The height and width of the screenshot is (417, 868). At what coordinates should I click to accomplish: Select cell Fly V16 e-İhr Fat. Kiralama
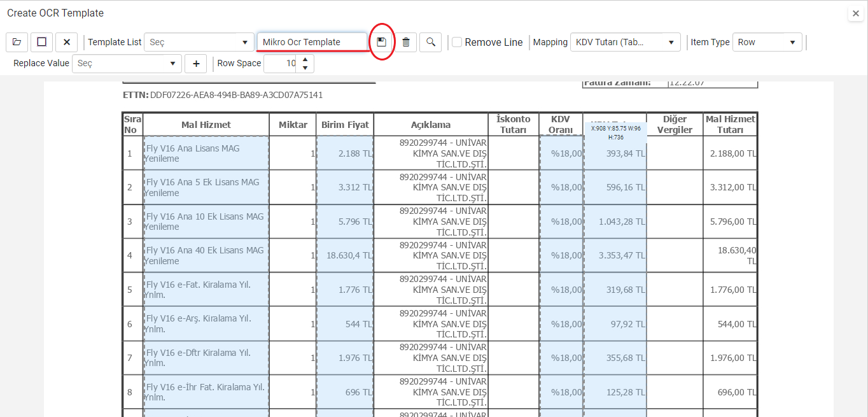206,392
